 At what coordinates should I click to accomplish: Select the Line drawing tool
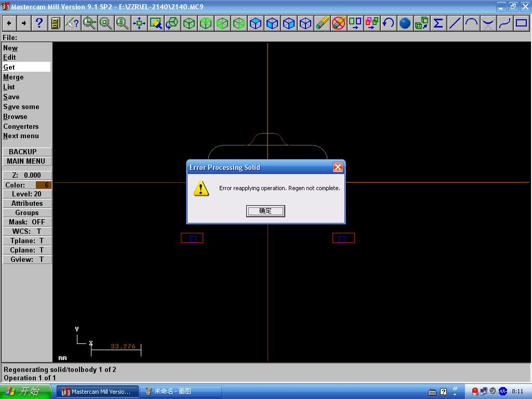[x=455, y=23]
